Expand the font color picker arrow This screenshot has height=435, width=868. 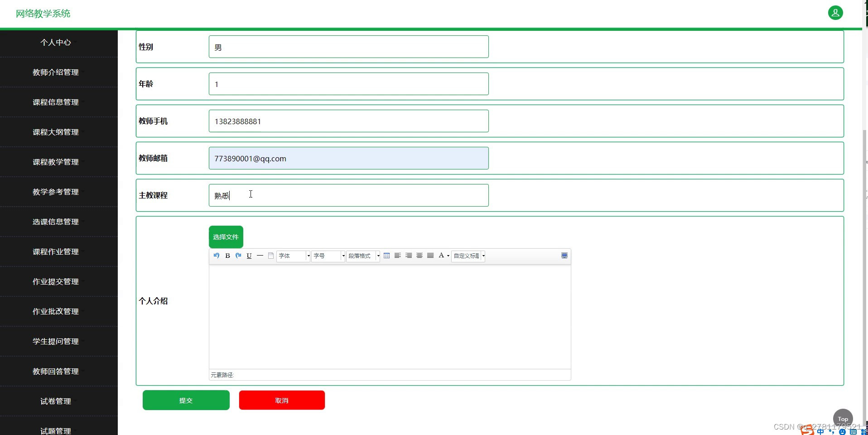tap(448, 256)
